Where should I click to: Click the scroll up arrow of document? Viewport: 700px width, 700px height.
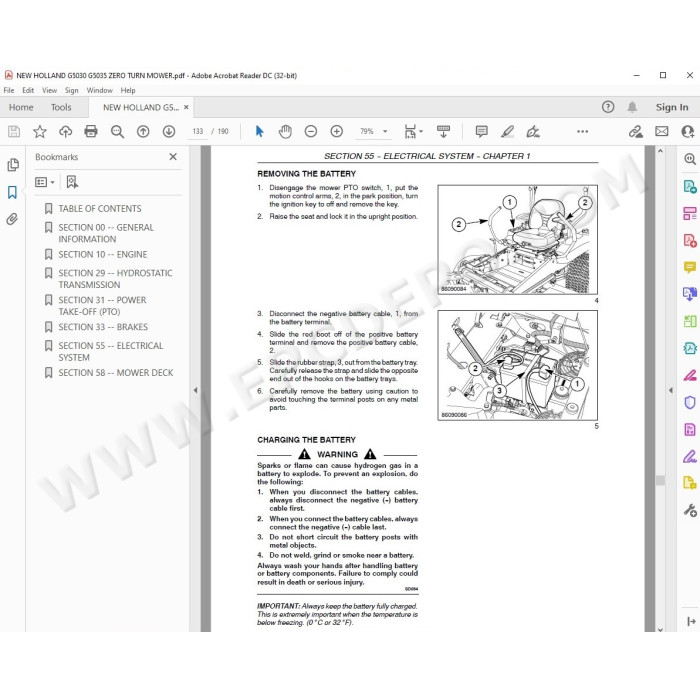tap(660, 151)
